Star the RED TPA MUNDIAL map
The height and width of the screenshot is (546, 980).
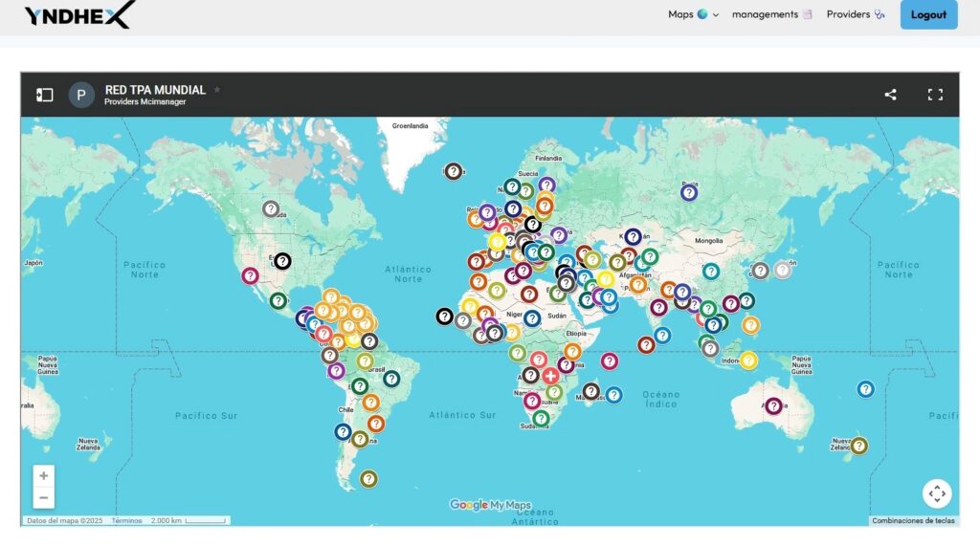pyautogui.click(x=217, y=90)
